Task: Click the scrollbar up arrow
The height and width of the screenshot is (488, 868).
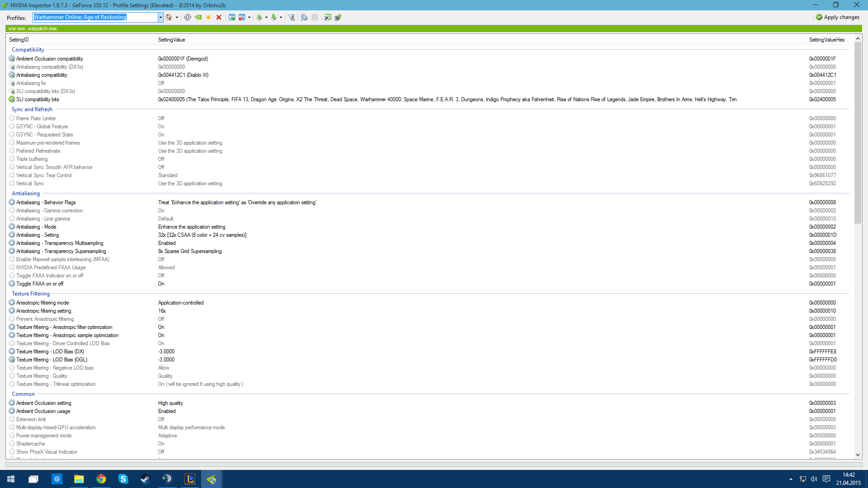Action: click(x=858, y=39)
